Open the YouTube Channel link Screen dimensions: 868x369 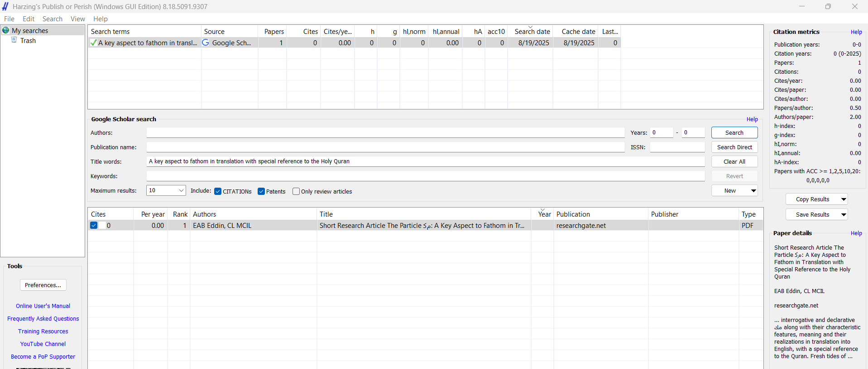(43, 344)
